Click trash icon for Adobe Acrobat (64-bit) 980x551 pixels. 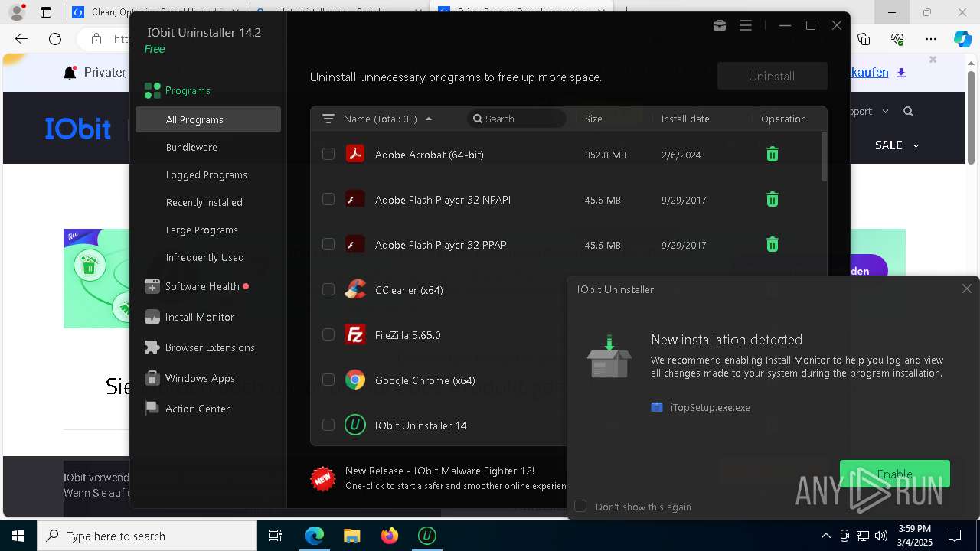pyautogui.click(x=773, y=155)
